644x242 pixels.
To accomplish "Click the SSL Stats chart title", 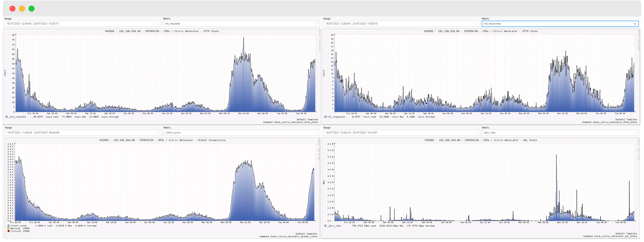I will [x=481, y=140].
